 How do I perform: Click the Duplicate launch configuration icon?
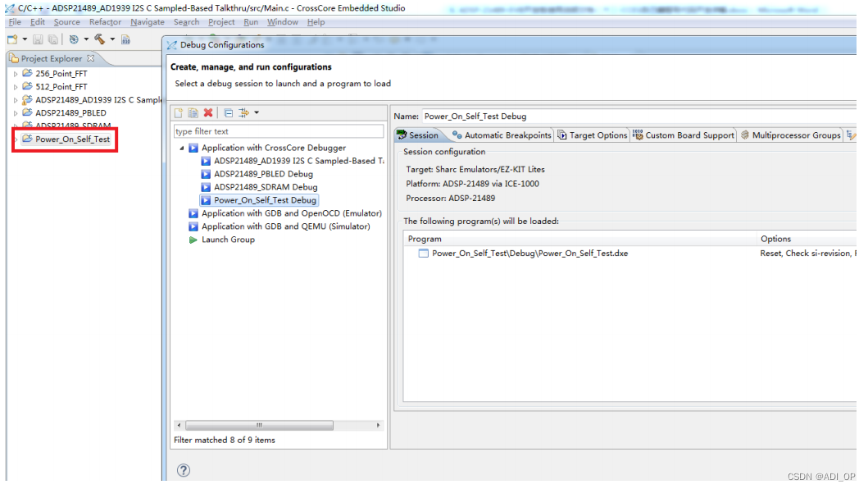[x=193, y=113]
